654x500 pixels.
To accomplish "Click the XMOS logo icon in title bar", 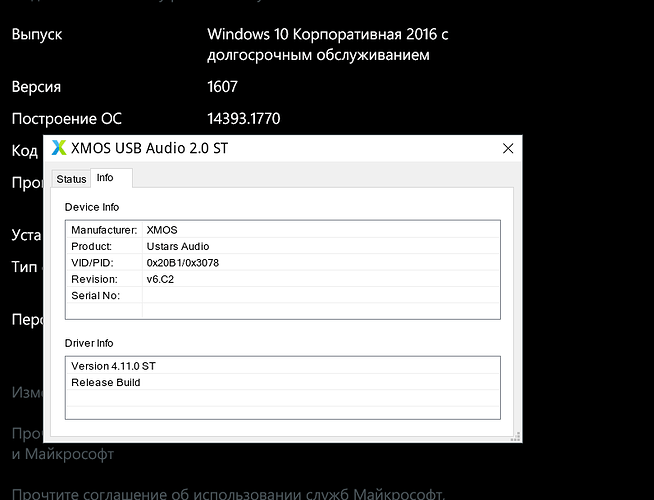I will pyautogui.click(x=59, y=148).
